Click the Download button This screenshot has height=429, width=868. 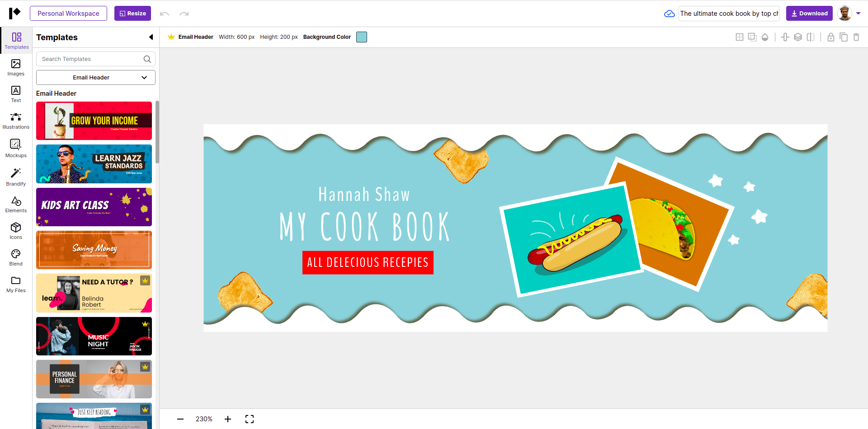pos(809,13)
